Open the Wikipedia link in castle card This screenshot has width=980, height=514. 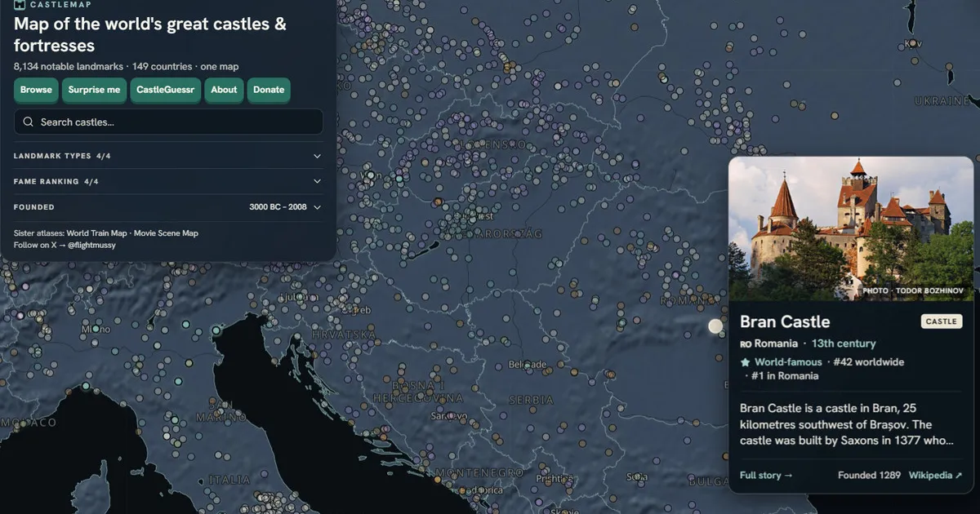pyautogui.click(x=935, y=476)
